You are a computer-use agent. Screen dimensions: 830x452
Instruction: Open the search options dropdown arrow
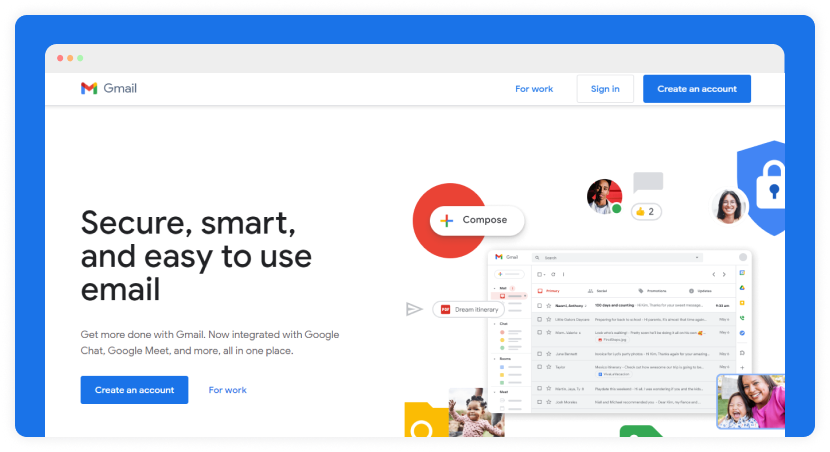pos(697,258)
